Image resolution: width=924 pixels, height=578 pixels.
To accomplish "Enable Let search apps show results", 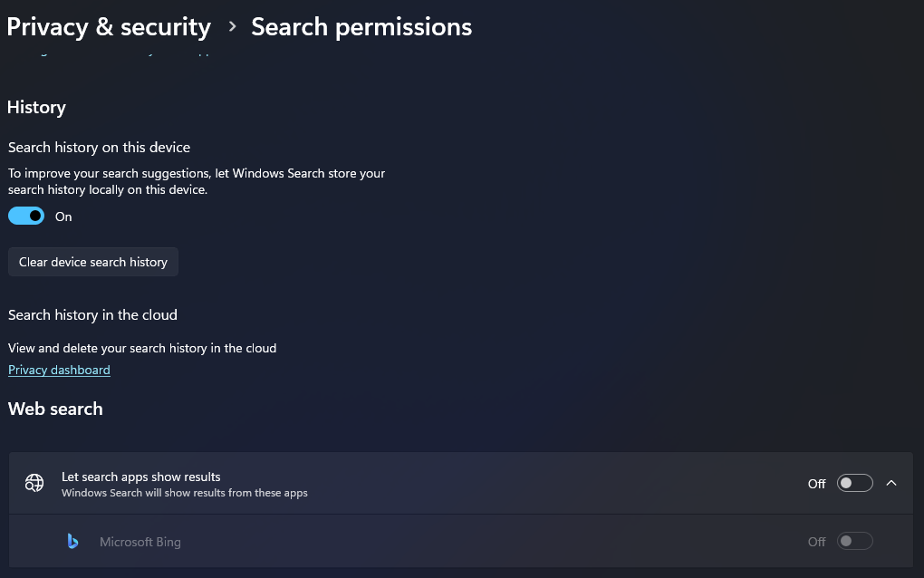I will point(854,484).
